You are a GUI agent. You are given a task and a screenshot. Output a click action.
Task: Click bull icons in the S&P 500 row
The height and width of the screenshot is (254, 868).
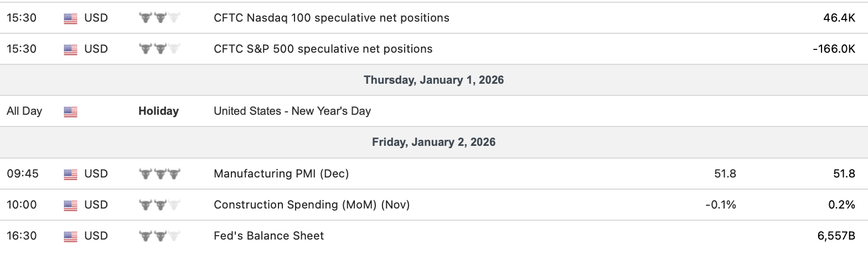(x=160, y=49)
